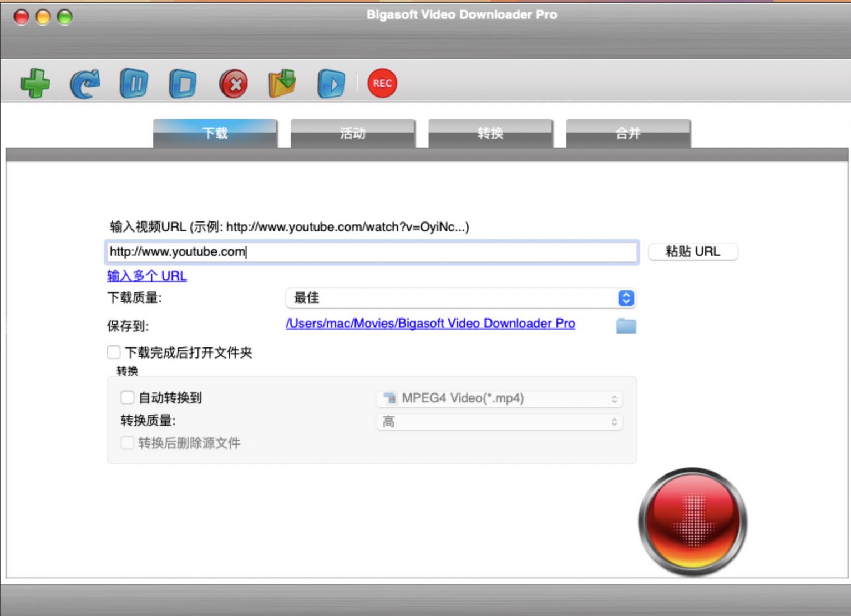The width and height of the screenshot is (851, 616).
Task: Open the MPEG4 Video(*.mp4) format dropdown
Action: (499, 398)
